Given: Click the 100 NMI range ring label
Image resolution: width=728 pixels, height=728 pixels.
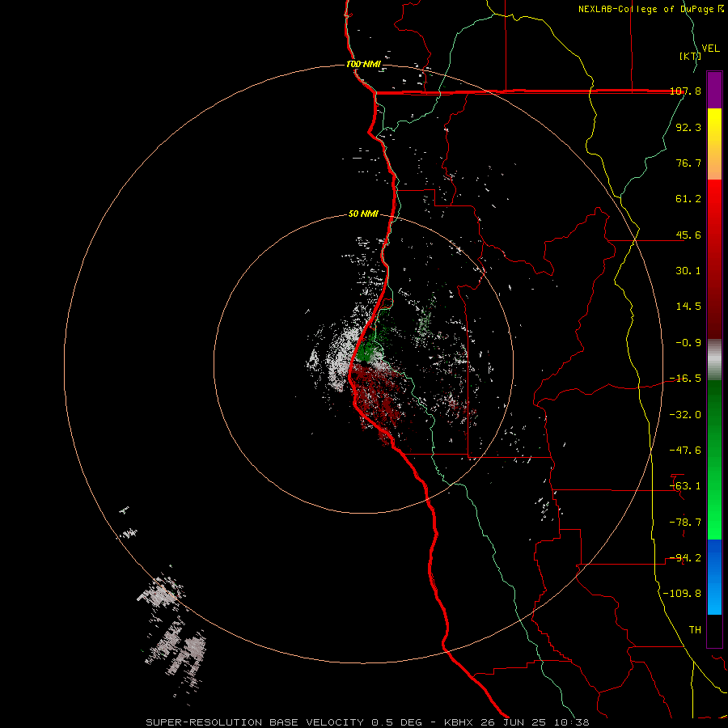Looking at the screenshot, I should coord(363,64).
